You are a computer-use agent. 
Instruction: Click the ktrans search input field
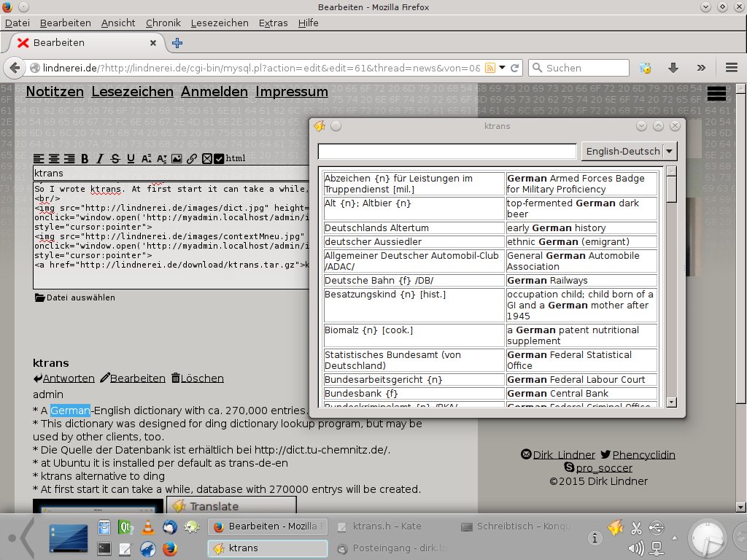[447, 152]
